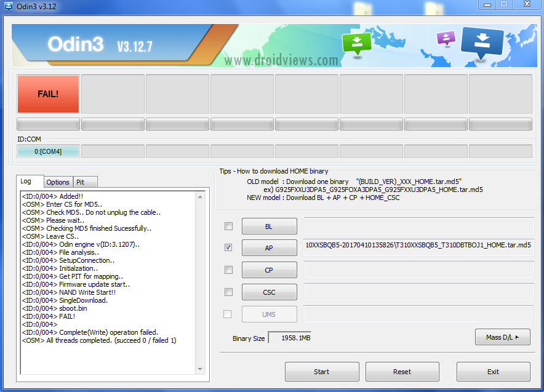Image resolution: width=544 pixels, height=392 pixels.
Task: Tick the CP file checkbox
Action: point(228,270)
